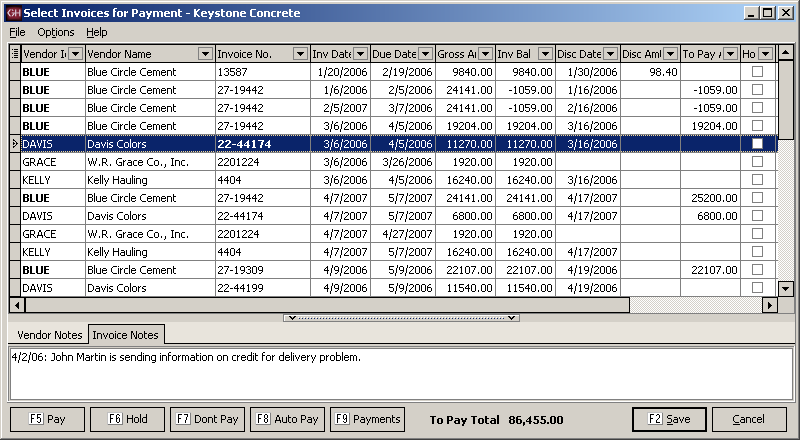The image size is (800, 440).
Task: Click Disc Date cell 2/16/2006
Action: click(588, 108)
